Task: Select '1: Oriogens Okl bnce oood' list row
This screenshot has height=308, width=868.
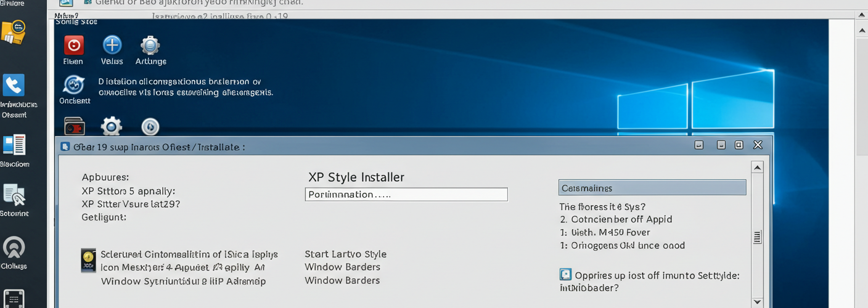Action: (622, 245)
